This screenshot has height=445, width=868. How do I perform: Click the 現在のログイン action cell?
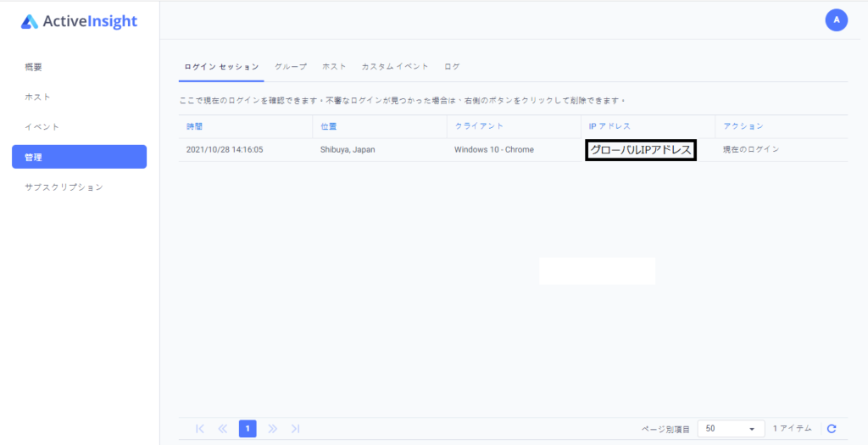(x=751, y=149)
